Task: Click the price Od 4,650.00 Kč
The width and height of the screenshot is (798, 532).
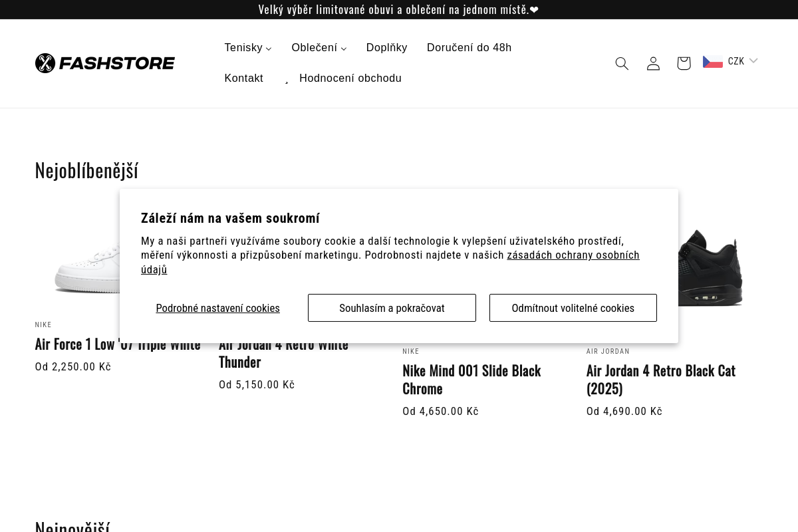Action: [x=440, y=411]
